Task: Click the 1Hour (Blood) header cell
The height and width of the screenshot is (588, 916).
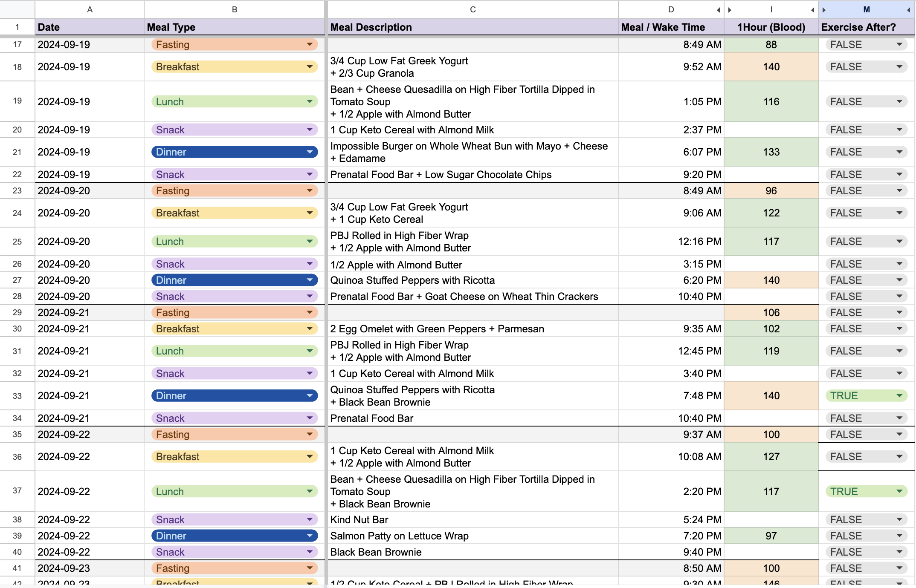Action: (771, 27)
